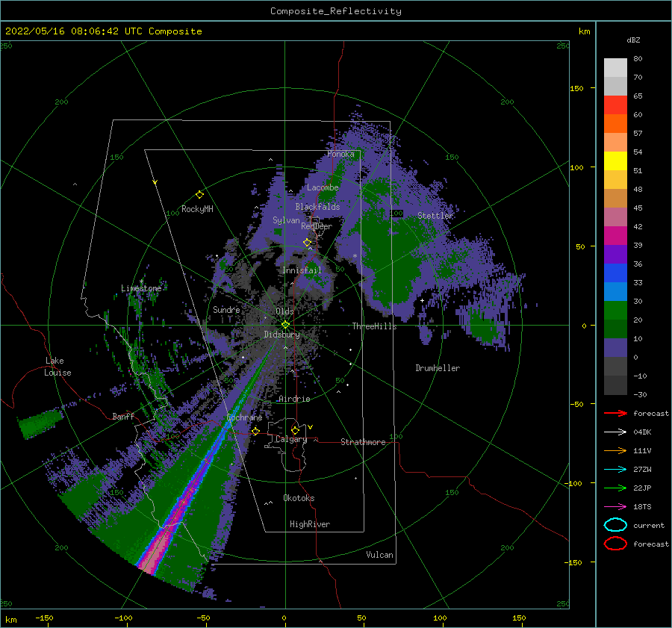Select the Ponoka town label
Viewport: 672px width, 628px height.
pyautogui.click(x=340, y=154)
